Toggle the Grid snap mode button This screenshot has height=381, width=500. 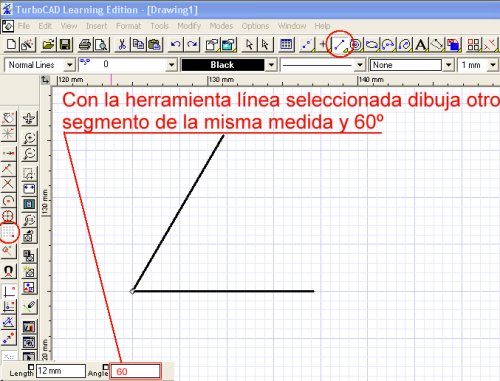click(x=9, y=232)
